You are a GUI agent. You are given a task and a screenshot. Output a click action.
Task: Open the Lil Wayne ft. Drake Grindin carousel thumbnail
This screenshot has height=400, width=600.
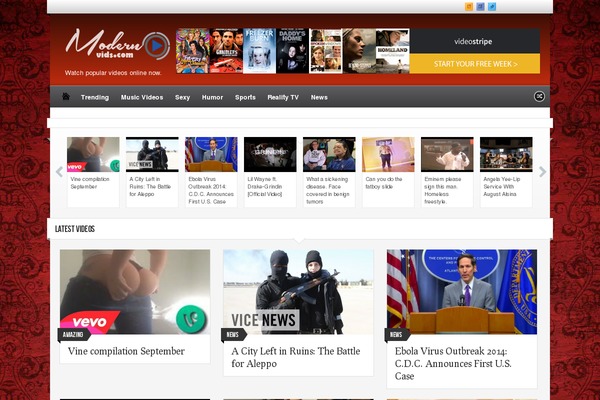click(270, 154)
